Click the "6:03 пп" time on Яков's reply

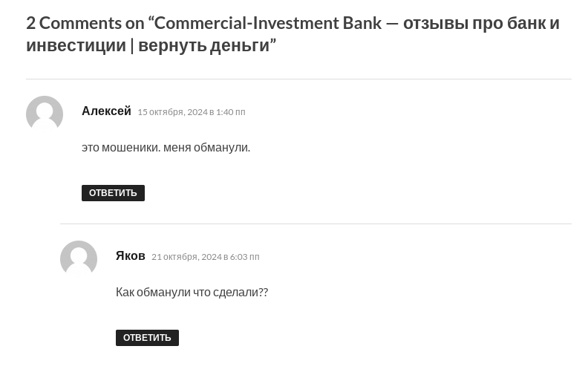click(244, 257)
